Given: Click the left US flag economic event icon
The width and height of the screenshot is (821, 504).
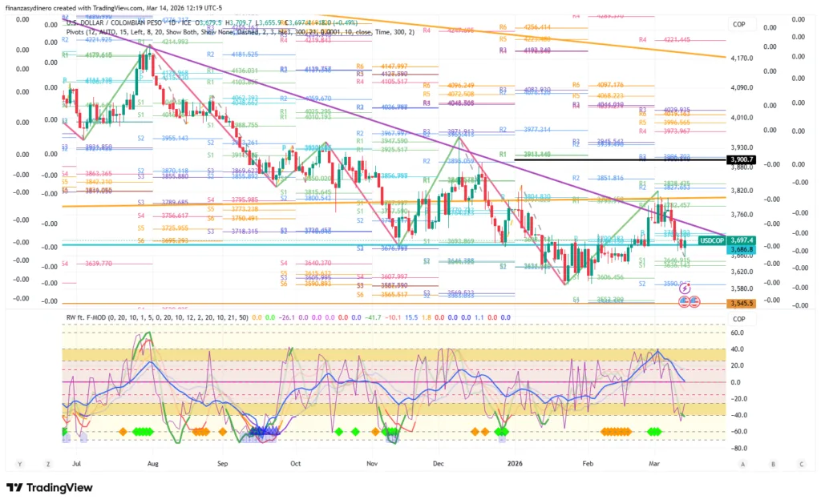Looking at the screenshot, I should (685, 301).
